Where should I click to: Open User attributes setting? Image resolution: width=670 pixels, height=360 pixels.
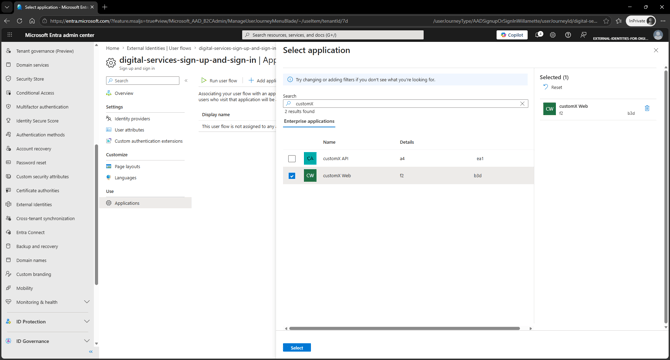coord(129,130)
